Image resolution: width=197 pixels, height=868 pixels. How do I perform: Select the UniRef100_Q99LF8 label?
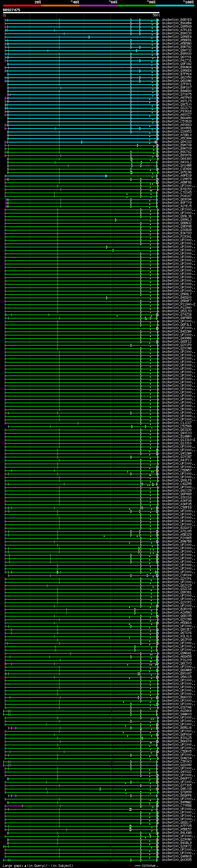[x=177, y=481]
